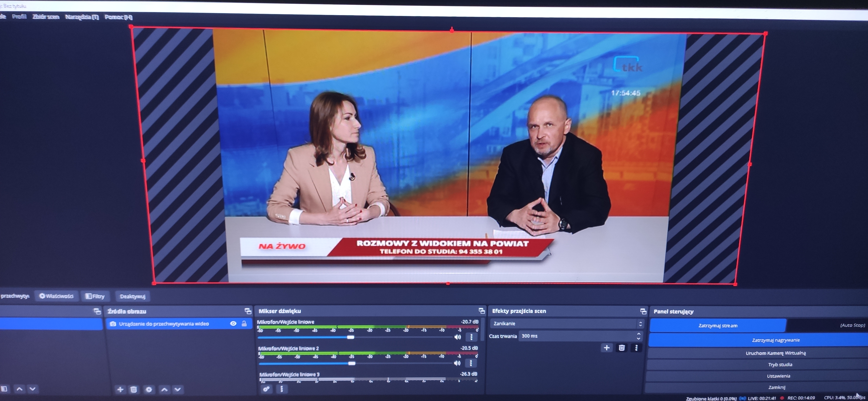
Task: Open source properties via the gear icon
Action: 149,389
